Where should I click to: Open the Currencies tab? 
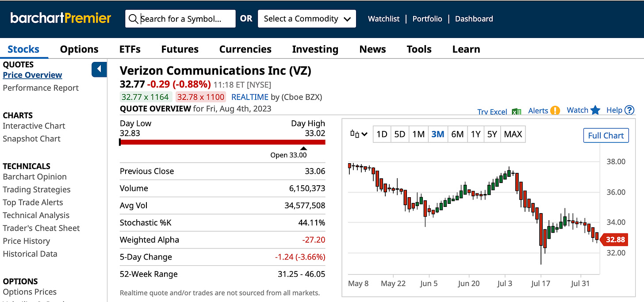(245, 49)
